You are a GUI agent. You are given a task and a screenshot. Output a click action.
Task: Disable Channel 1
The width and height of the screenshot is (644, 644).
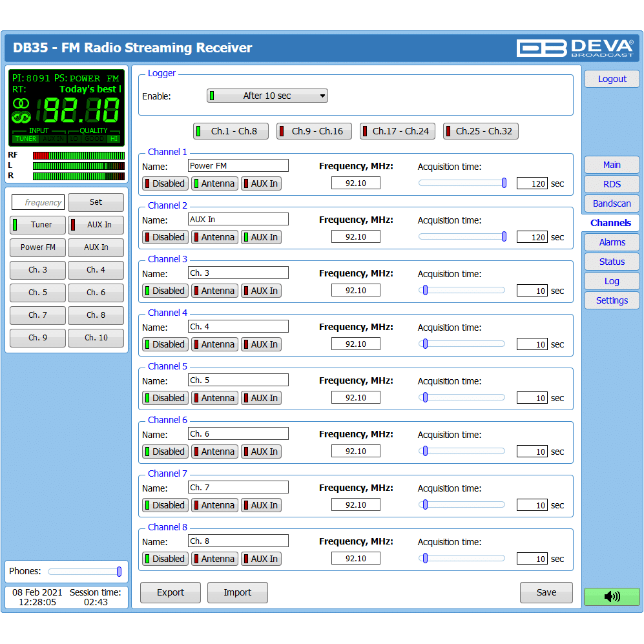[x=165, y=183]
